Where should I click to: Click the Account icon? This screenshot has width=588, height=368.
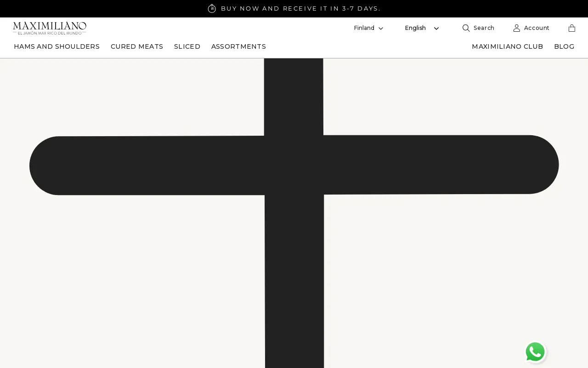[x=516, y=28]
